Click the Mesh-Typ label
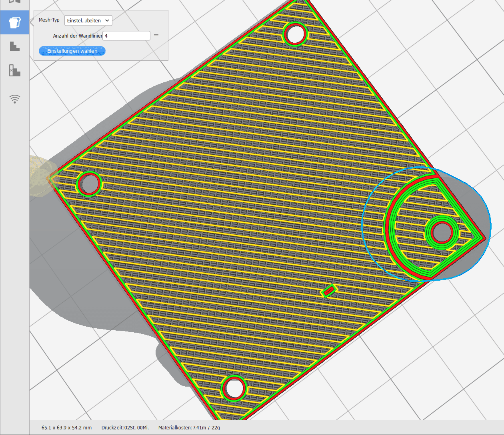The width and height of the screenshot is (504, 435). 49,20
